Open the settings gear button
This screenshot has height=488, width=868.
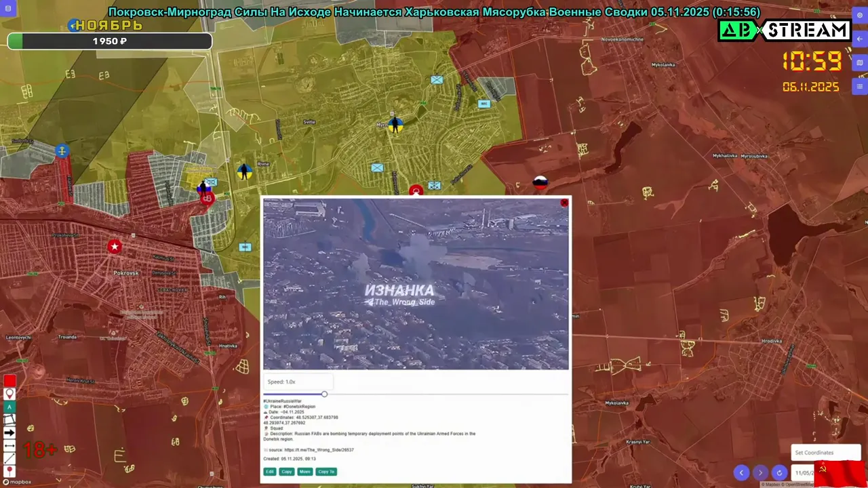[x=860, y=15]
